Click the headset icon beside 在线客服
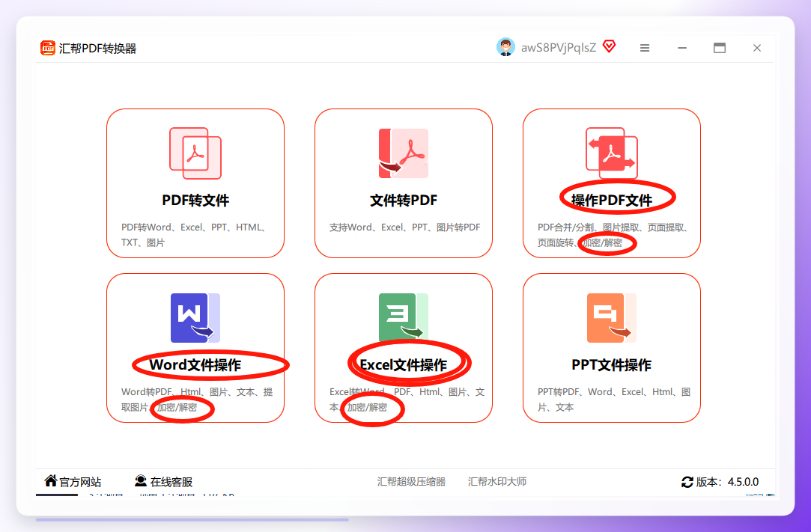The height and width of the screenshot is (532, 811). 141,481
